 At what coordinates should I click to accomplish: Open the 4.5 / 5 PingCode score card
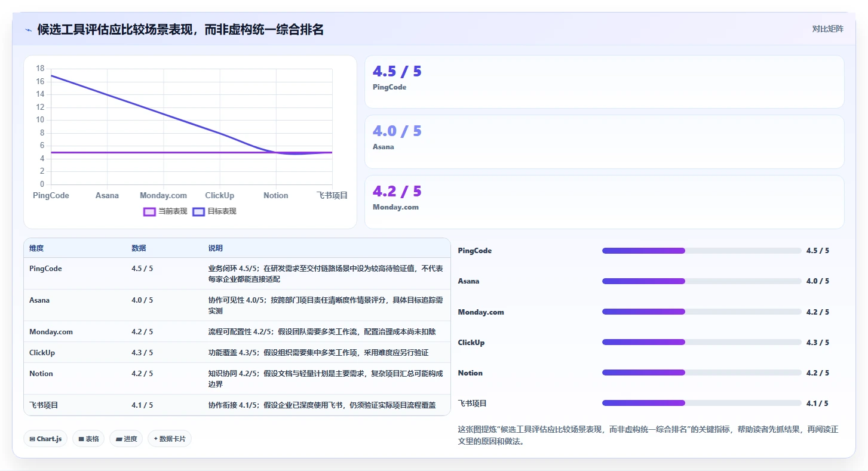[604, 82]
